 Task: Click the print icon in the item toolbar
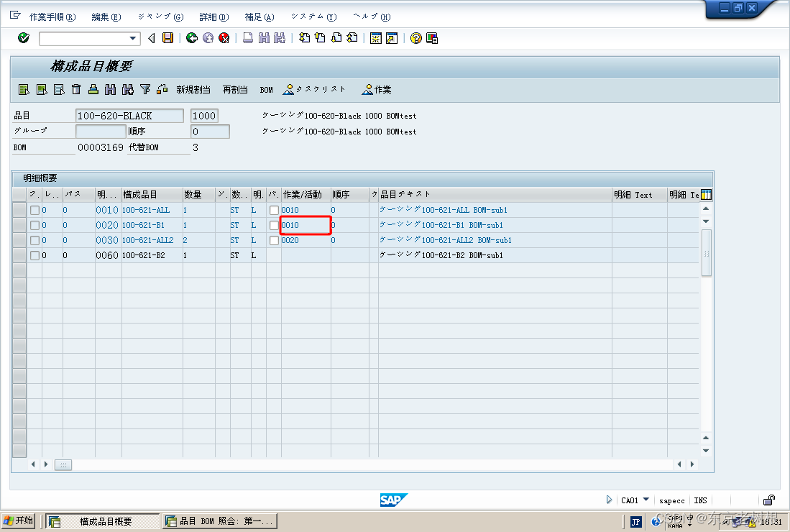(x=94, y=89)
